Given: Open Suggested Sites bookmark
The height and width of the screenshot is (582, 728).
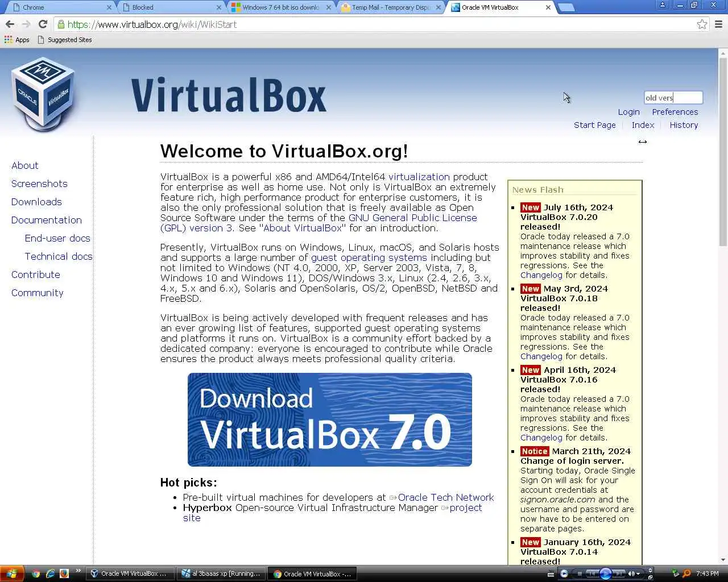Looking at the screenshot, I should (x=64, y=40).
